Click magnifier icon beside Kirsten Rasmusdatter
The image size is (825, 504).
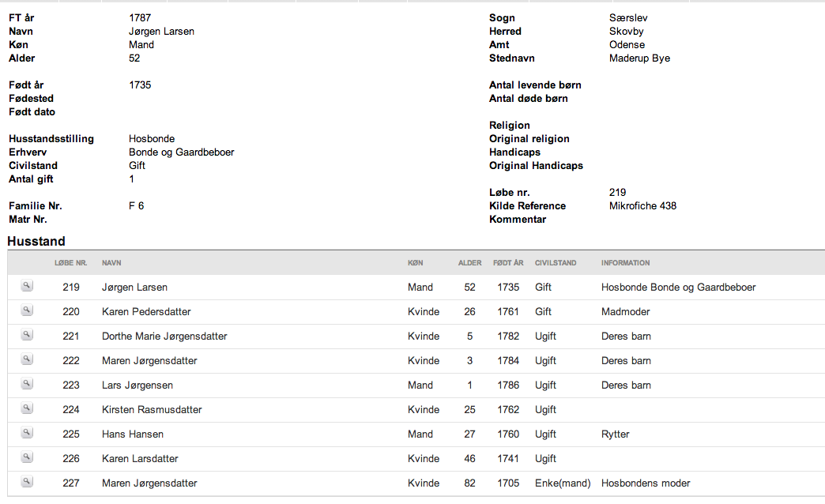click(x=27, y=408)
